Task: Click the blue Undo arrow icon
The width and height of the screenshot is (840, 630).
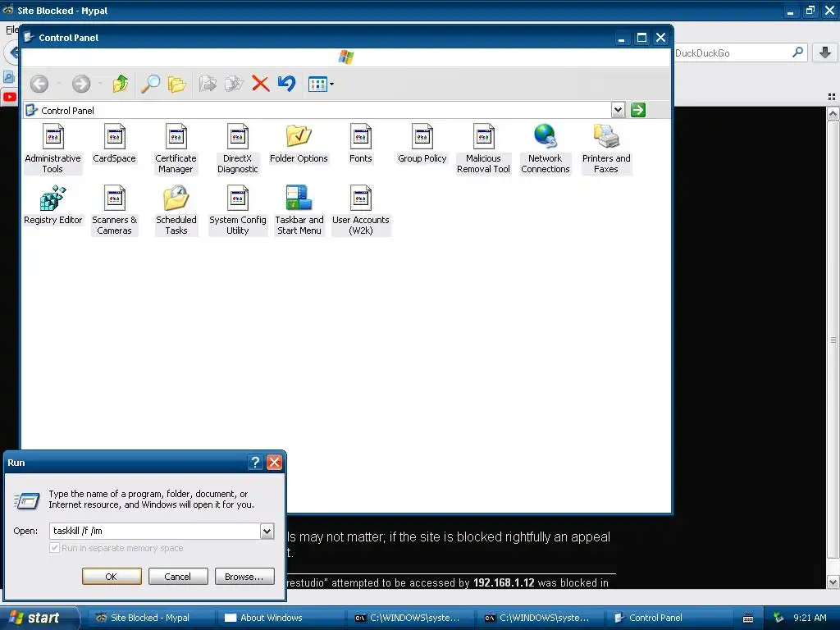Action: 286,84
